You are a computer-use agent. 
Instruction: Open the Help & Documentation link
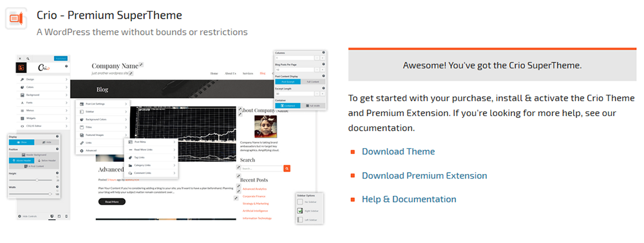click(409, 199)
